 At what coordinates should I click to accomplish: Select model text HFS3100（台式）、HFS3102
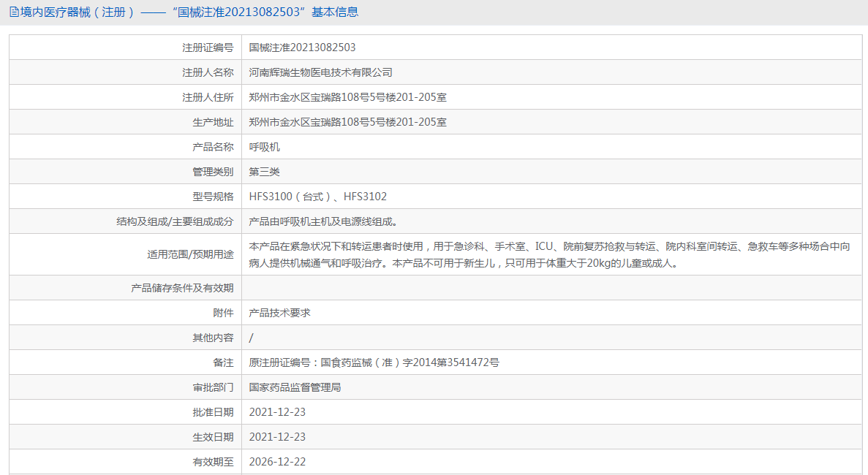[318, 197]
